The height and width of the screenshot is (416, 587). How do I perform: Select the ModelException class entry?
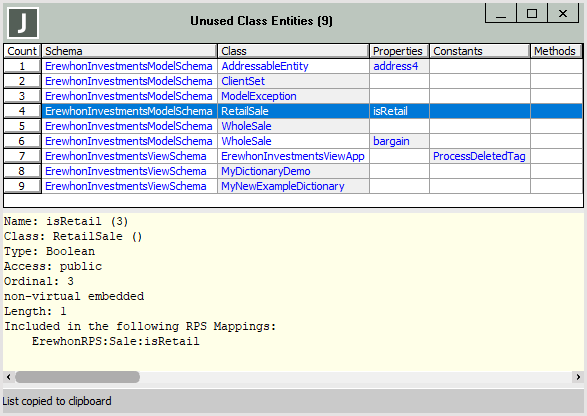259,96
